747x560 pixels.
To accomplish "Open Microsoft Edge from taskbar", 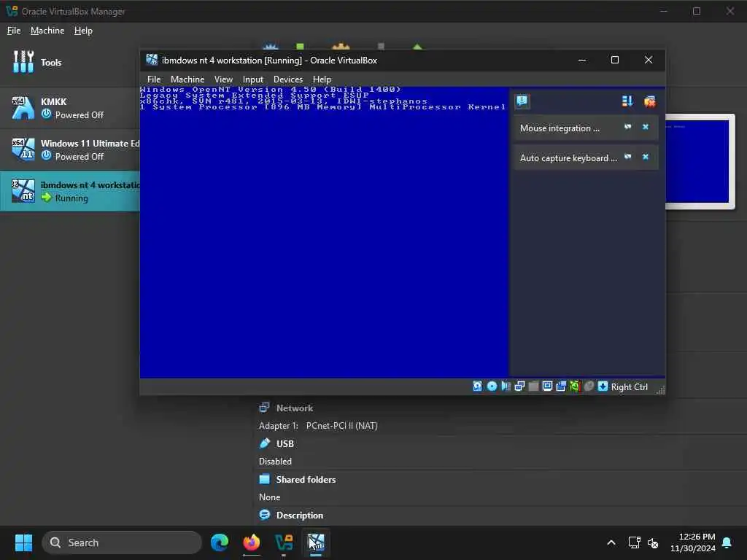I will click(x=220, y=542).
